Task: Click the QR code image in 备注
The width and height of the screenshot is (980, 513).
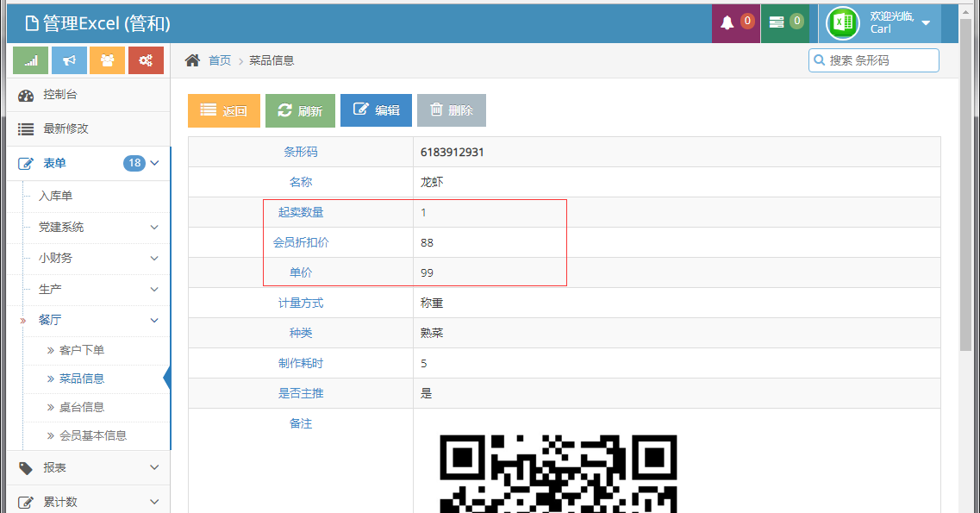Action: click(559, 473)
